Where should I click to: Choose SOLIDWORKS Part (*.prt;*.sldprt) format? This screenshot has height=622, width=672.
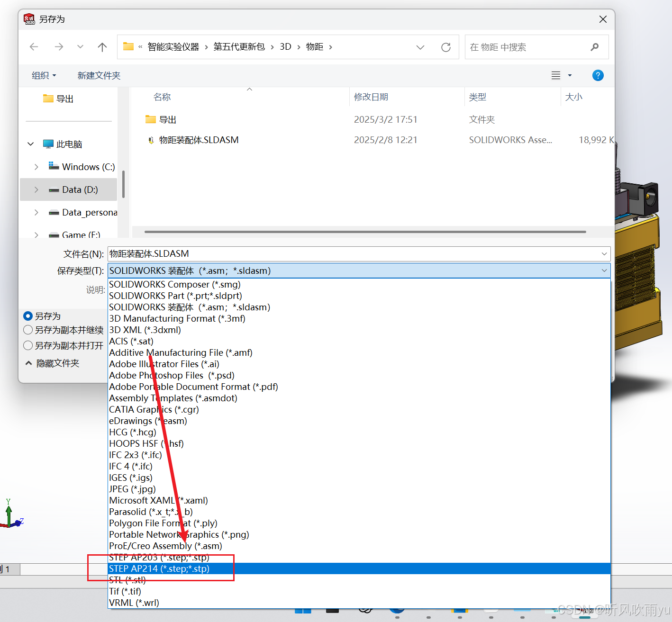(x=359, y=296)
